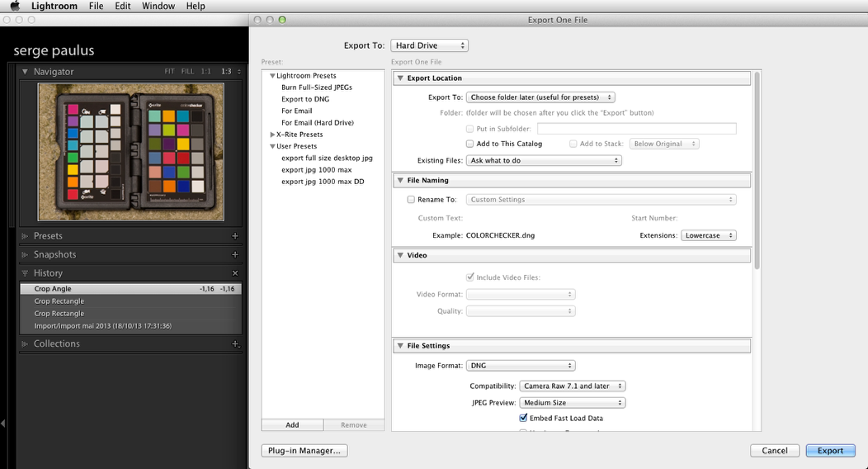Select the Crop Angle history step
This screenshot has height=469, width=868.
130,288
